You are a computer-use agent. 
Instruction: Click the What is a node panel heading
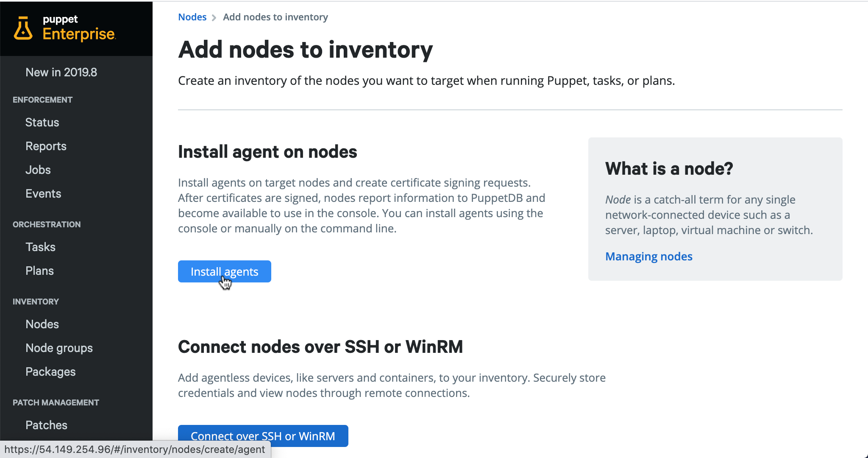pyautogui.click(x=669, y=169)
